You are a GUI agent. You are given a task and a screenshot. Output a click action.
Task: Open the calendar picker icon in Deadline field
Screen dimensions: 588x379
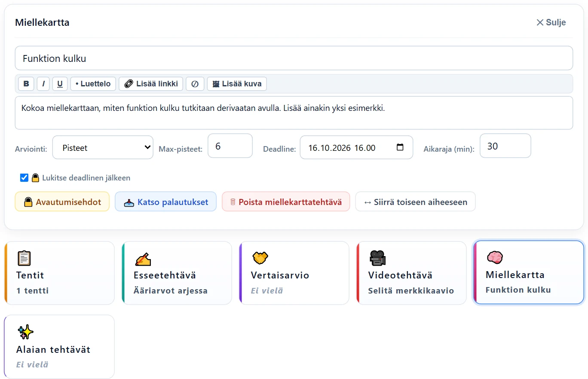tap(400, 147)
